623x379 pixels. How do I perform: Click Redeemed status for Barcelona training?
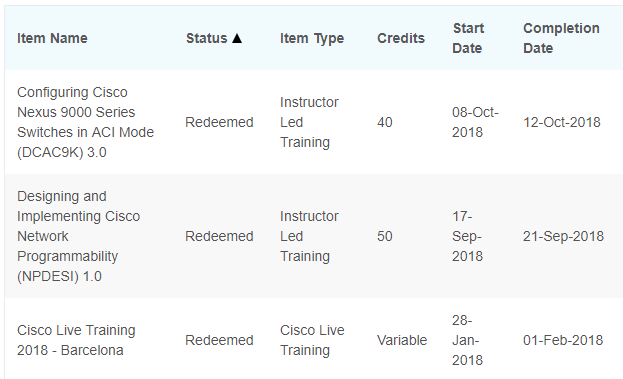(x=219, y=340)
